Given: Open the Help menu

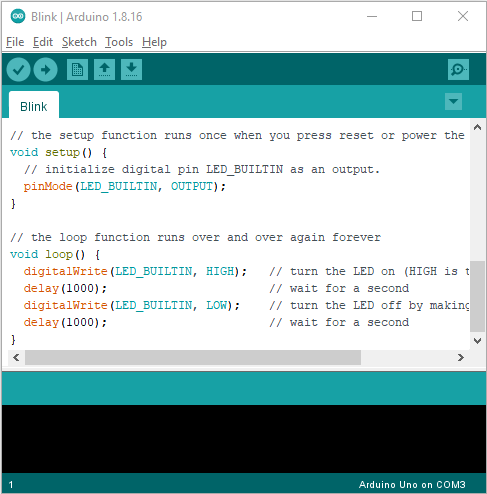Looking at the screenshot, I should (x=154, y=42).
